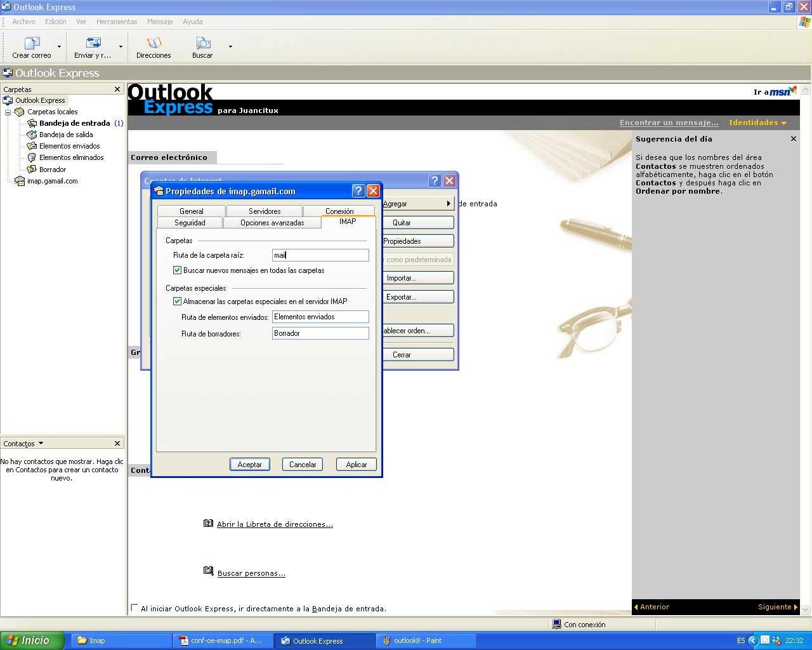
Task: Open the Abrir la Libreta de direcciones link
Action: point(275,524)
